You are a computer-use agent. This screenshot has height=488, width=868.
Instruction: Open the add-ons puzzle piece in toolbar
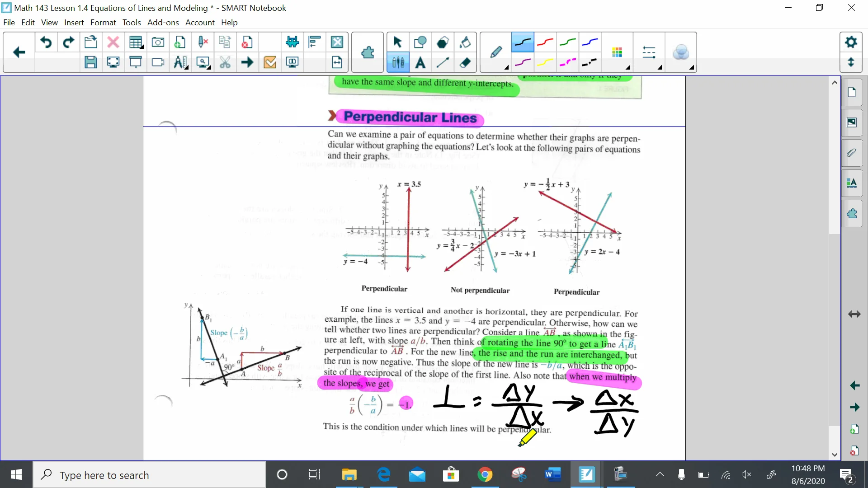point(368,52)
